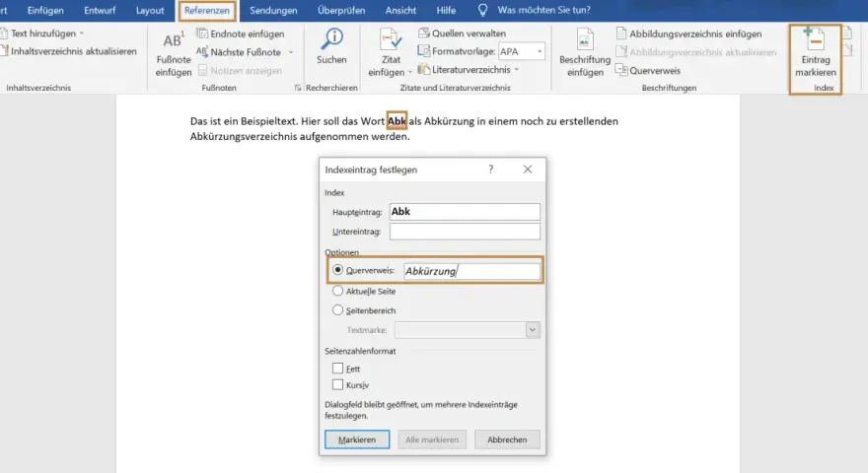Click the Haupteintrag field containing Abk
The width and height of the screenshot is (868, 473).
tap(465, 211)
